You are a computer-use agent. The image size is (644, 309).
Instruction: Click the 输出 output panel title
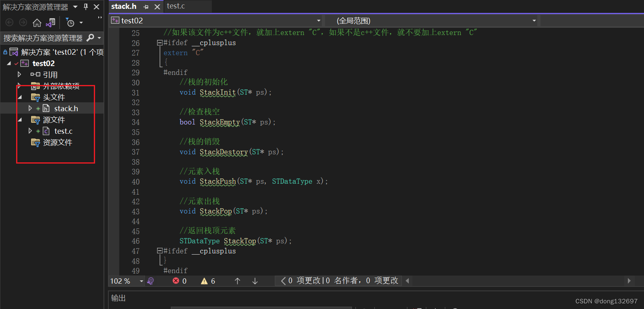pos(118,298)
